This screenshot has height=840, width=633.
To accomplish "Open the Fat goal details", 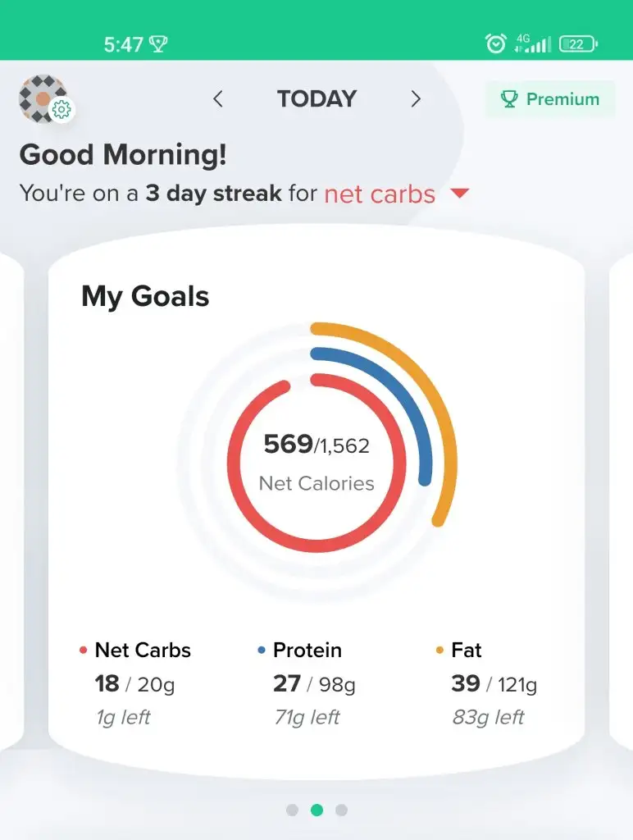I will pyautogui.click(x=487, y=683).
